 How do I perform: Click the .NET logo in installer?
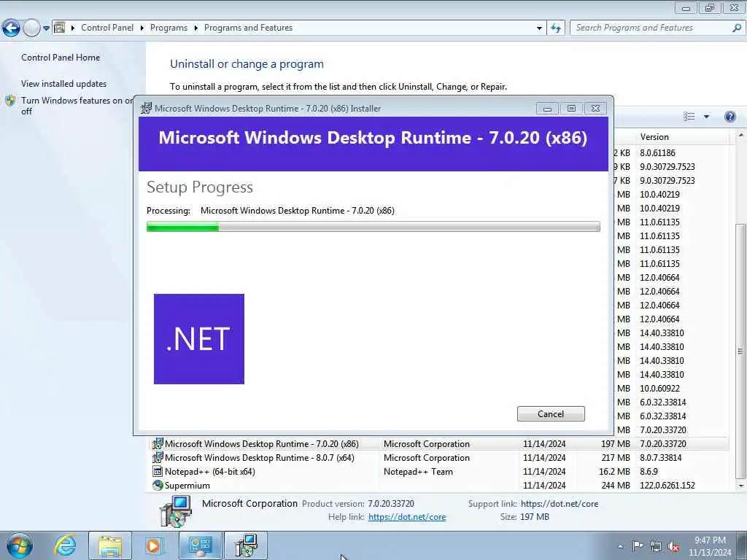[x=199, y=339]
